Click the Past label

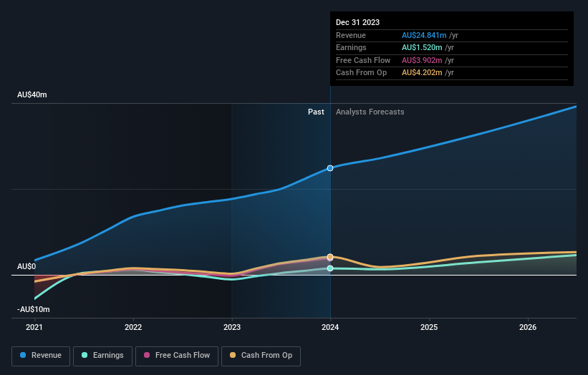316,112
